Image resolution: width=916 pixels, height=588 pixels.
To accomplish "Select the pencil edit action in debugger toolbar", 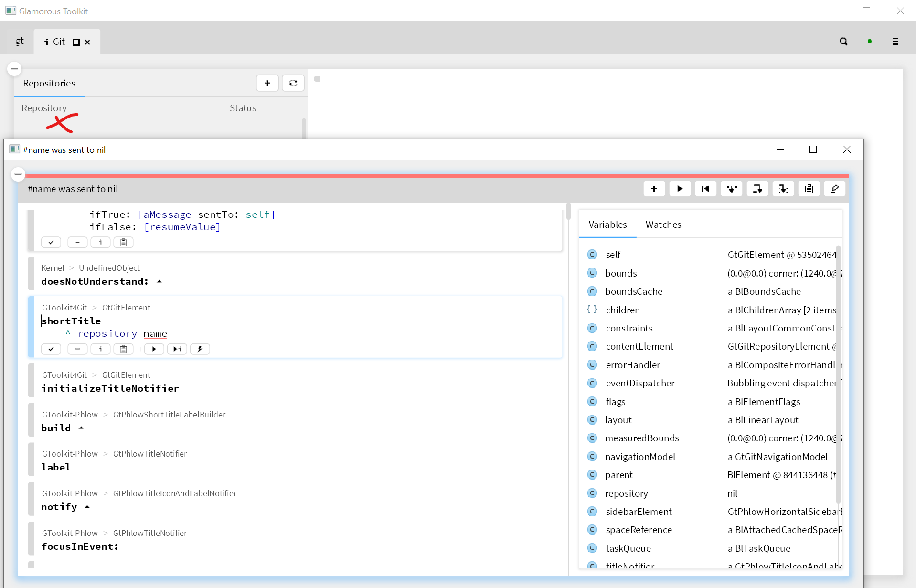I will [x=834, y=189].
